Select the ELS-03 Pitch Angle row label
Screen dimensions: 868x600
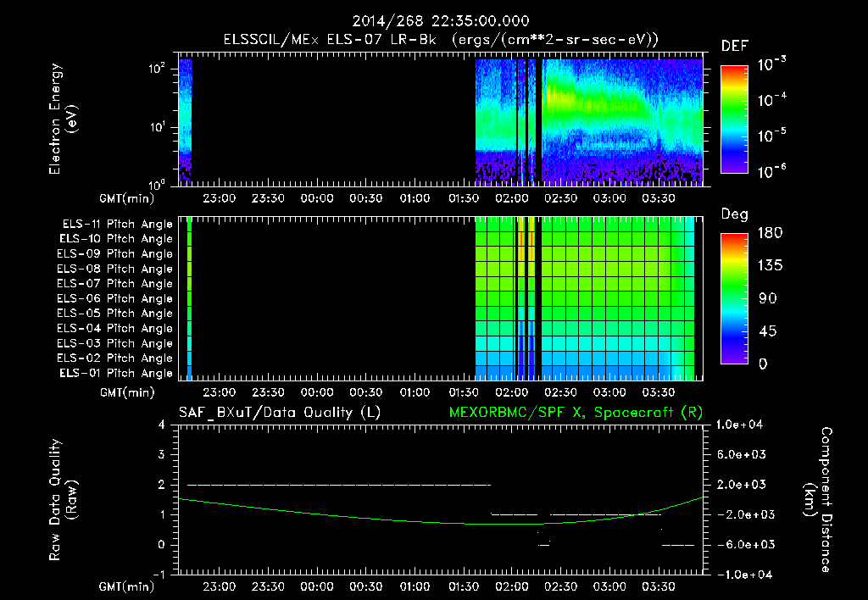coord(115,343)
